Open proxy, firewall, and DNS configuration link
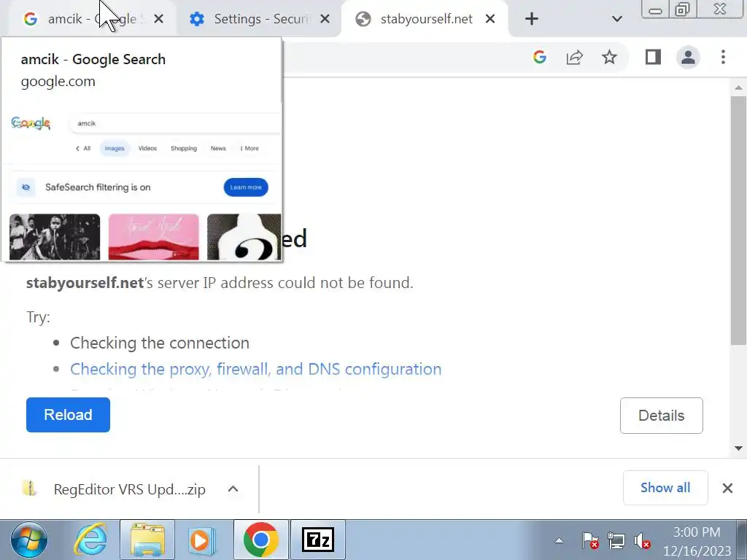Viewport: 747px width, 560px height. pos(256,369)
